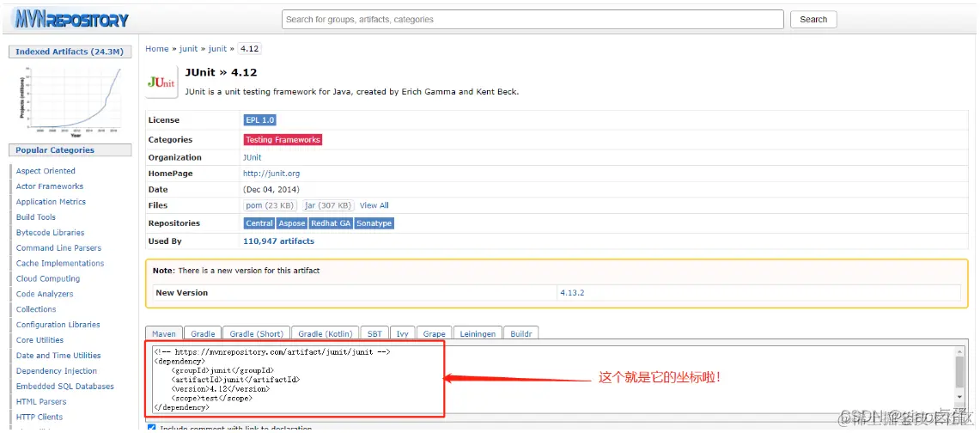
Task: Click the Popular Categories header
Action: [70, 150]
